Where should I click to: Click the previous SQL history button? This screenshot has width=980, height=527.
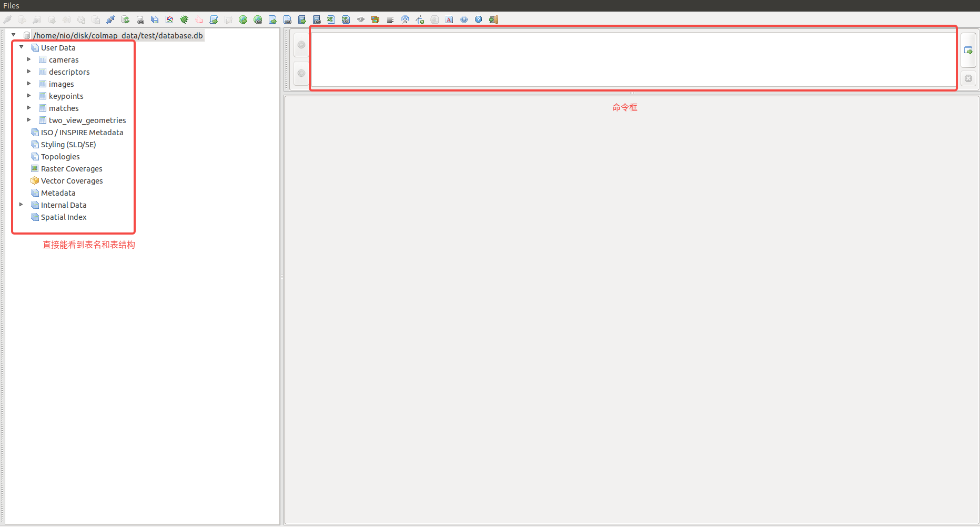tap(301, 45)
